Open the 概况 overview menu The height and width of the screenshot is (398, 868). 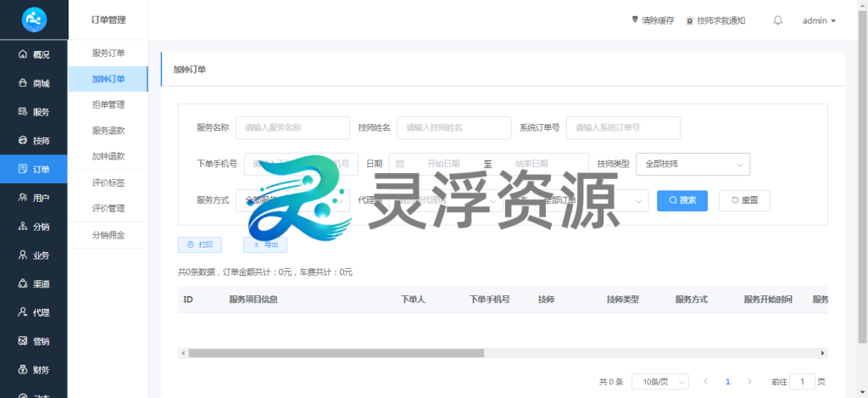pos(34,54)
